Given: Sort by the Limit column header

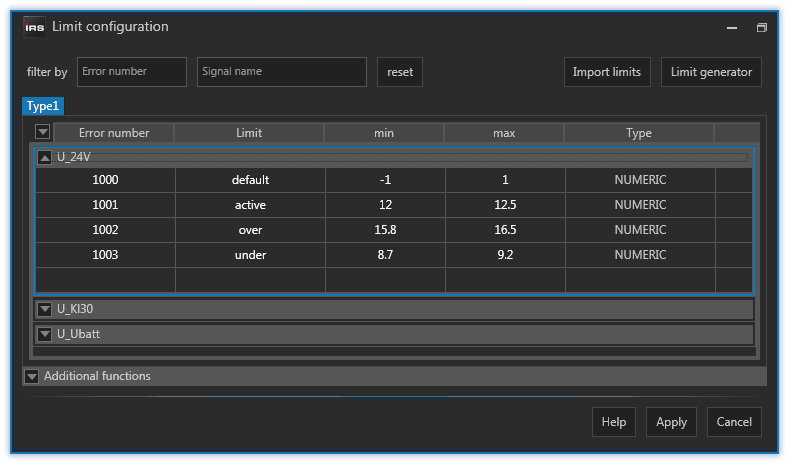Looking at the screenshot, I should [x=249, y=133].
